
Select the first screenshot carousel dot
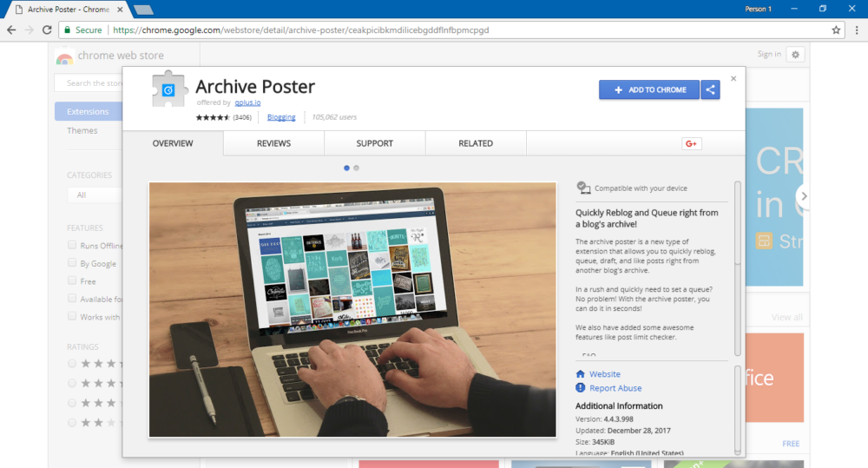click(x=346, y=168)
